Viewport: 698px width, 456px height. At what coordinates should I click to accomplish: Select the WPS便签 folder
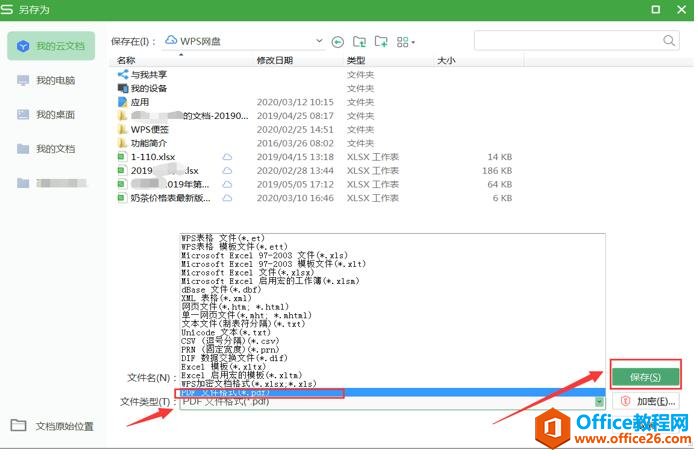[x=150, y=130]
